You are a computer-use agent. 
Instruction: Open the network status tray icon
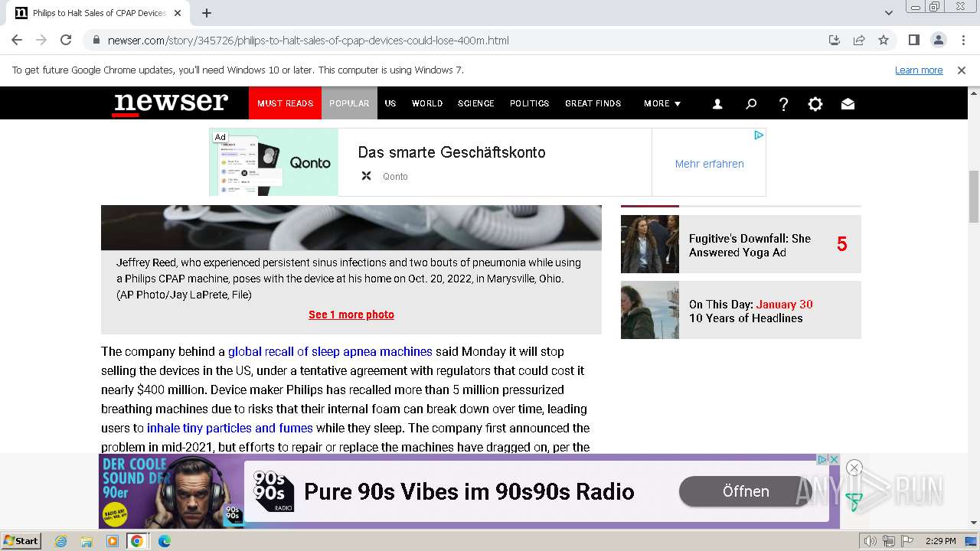[889, 541]
